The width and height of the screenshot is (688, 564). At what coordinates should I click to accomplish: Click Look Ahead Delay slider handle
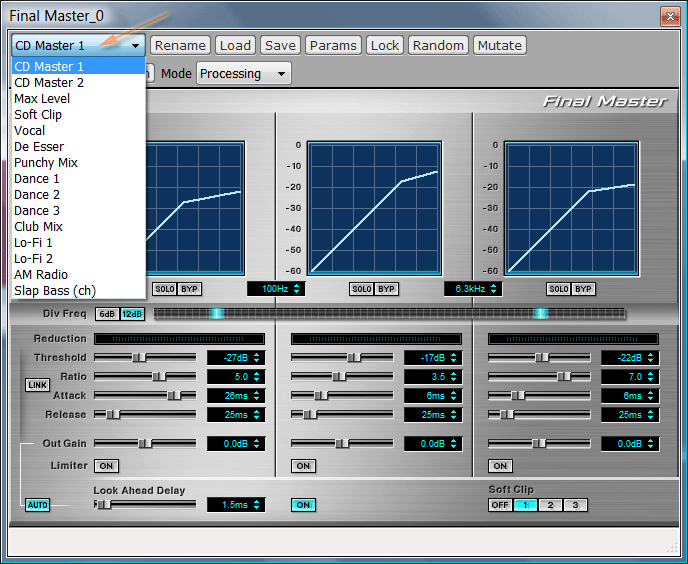click(104, 505)
